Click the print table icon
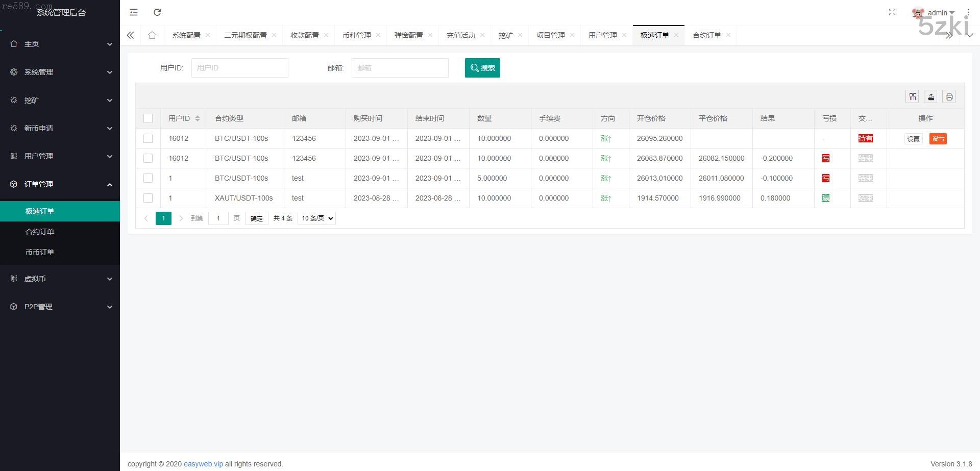Screen dimensions: 980x471 tap(949, 97)
